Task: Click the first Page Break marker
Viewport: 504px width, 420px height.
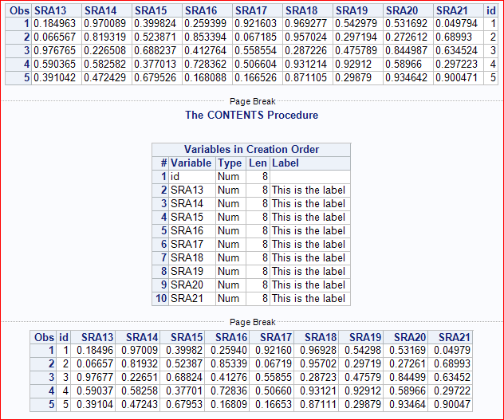Action: [x=252, y=101]
